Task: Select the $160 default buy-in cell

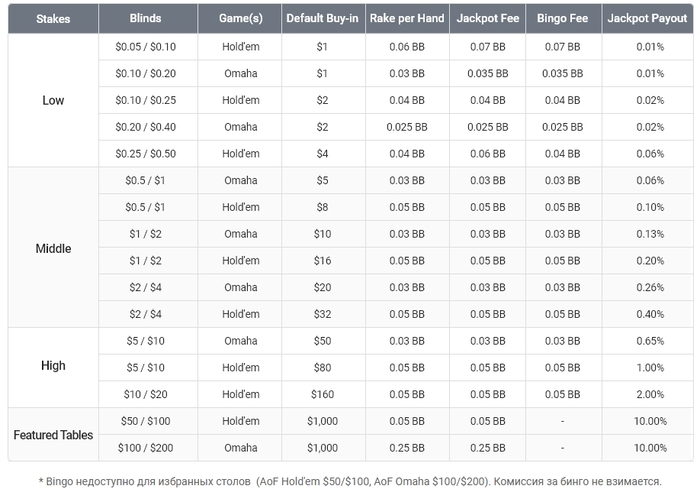Action: click(x=322, y=394)
